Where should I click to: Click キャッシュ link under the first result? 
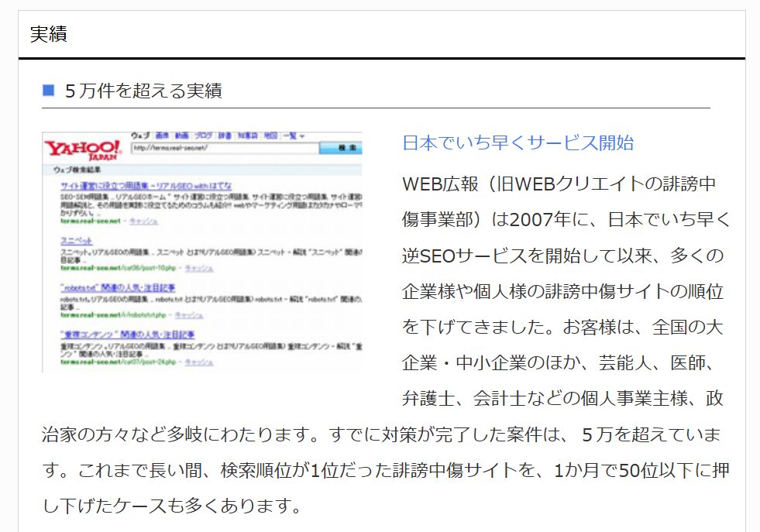click(144, 221)
